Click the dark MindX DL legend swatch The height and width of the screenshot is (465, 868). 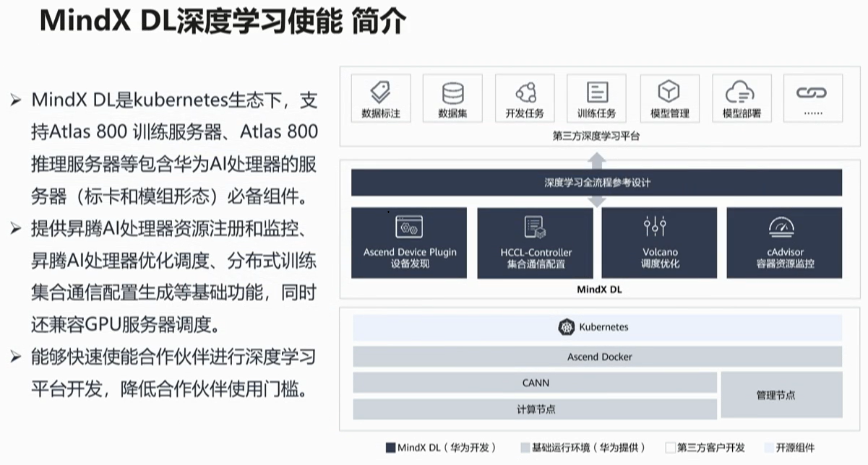[x=391, y=448]
